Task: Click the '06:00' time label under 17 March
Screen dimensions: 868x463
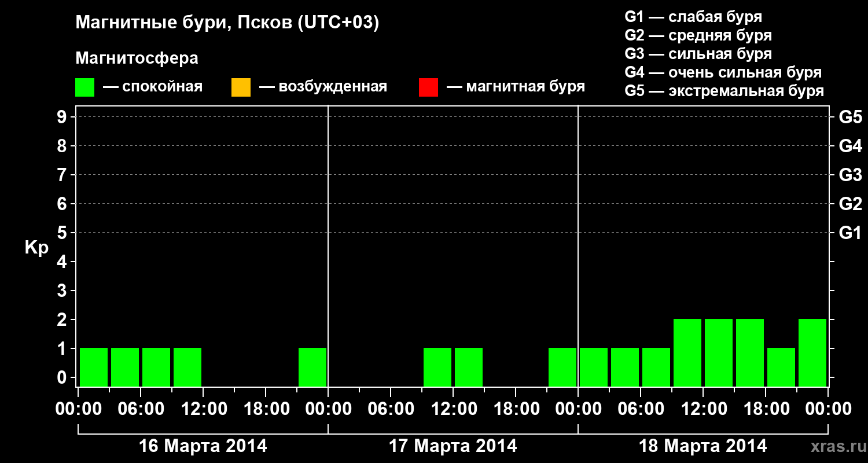Action: point(391,409)
